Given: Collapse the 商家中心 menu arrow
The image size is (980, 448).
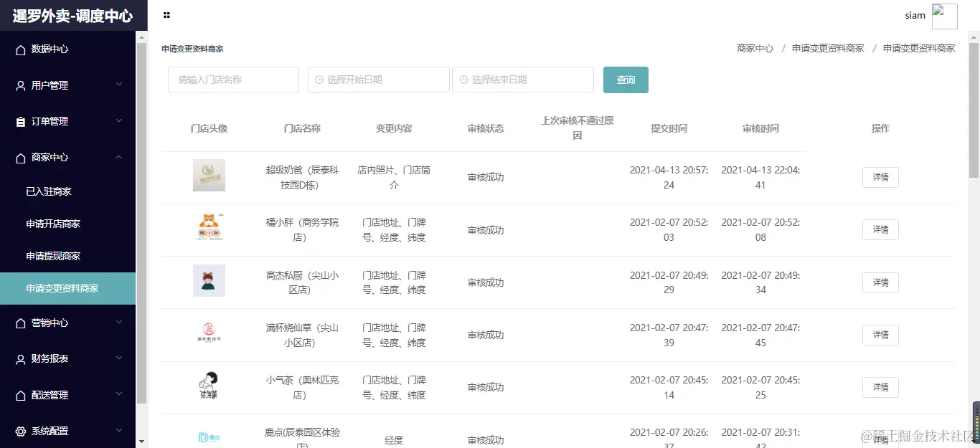Looking at the screenshot, I should [119, 156].
